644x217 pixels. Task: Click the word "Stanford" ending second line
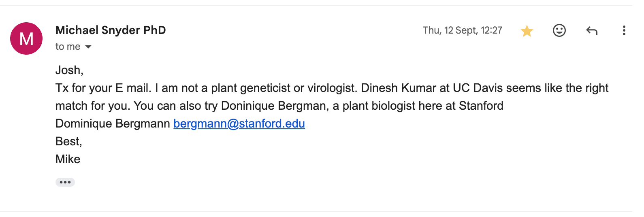[x=481, y=106]
